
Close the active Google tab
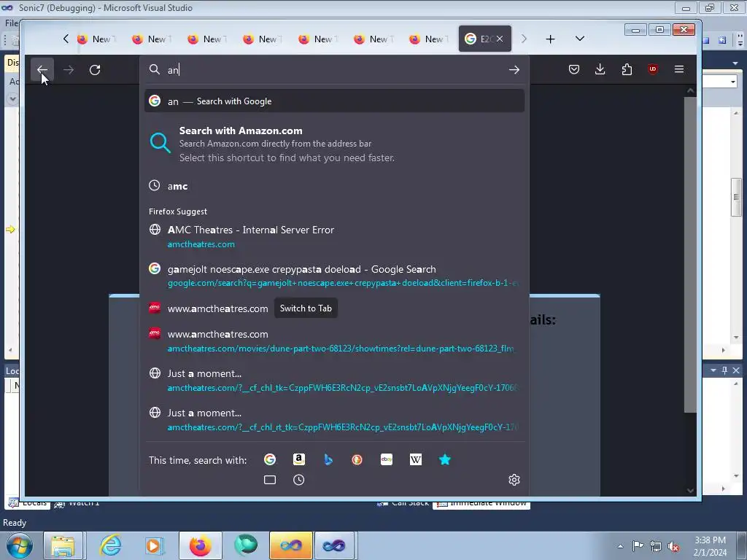point(499,39)
